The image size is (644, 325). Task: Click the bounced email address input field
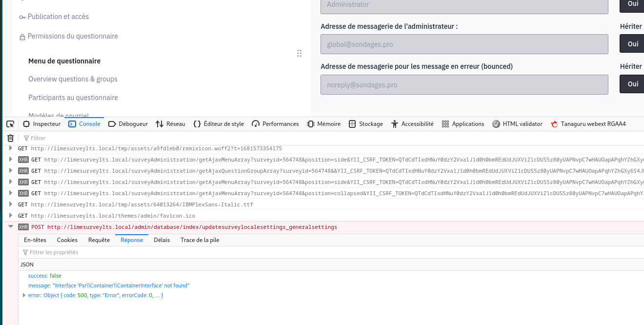464,84
